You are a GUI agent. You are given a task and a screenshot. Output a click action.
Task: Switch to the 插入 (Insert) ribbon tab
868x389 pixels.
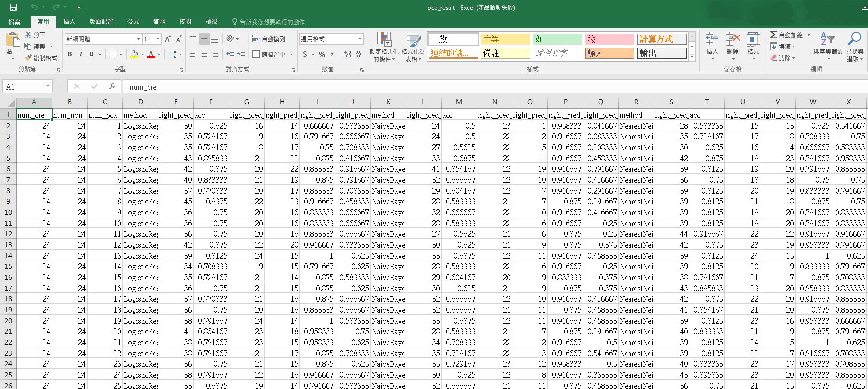69,22
